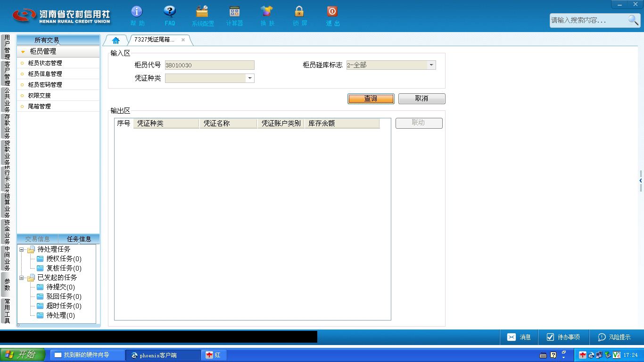Select 柜员信息管理 in the menu

(45, 74)
